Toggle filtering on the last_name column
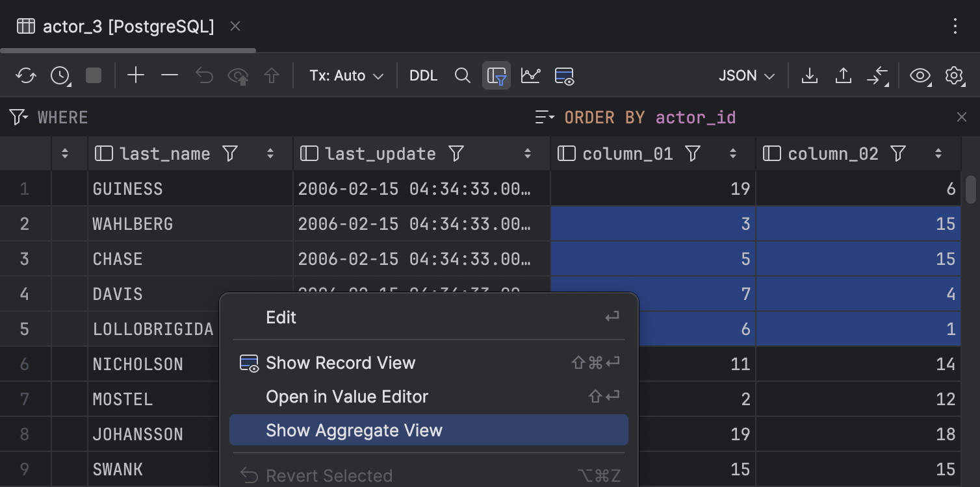Screen dimensions: 980x487 pos(231,153)
